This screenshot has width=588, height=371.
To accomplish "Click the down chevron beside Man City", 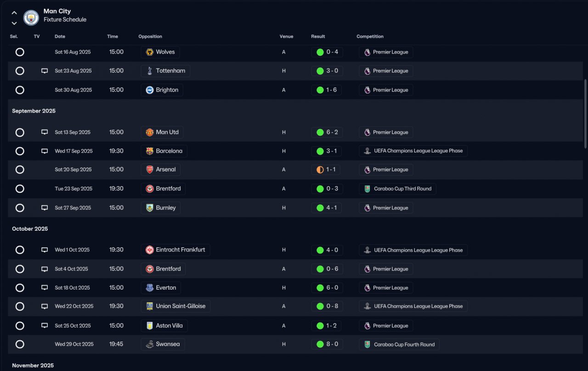I will click(x=14, y=23).
